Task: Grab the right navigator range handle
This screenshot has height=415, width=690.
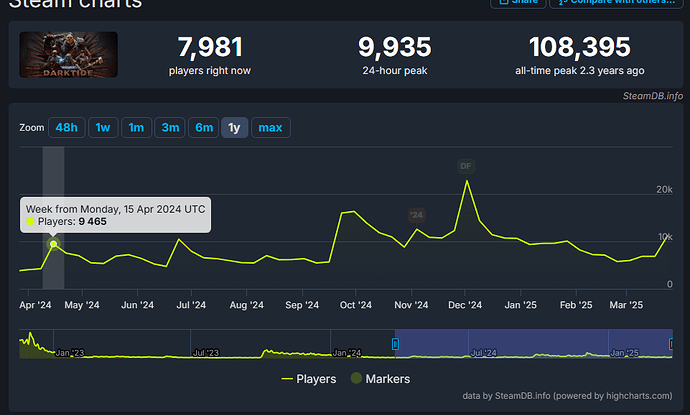Action: click(672, 344)
